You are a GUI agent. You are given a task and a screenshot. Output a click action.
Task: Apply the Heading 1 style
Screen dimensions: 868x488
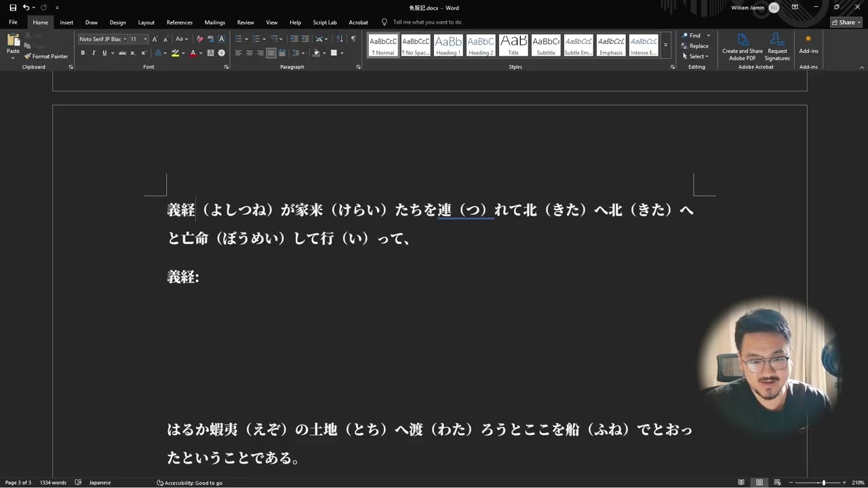(448, 45)
